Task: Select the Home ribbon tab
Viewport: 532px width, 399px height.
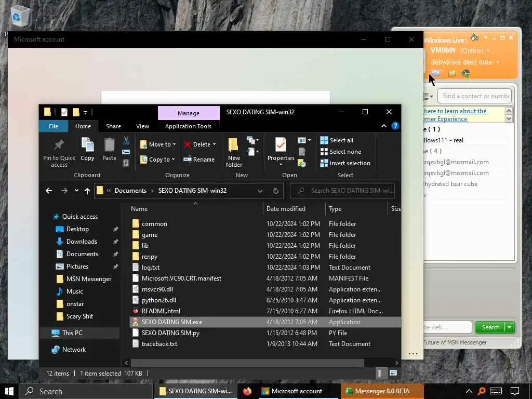Action: [83, 126]
